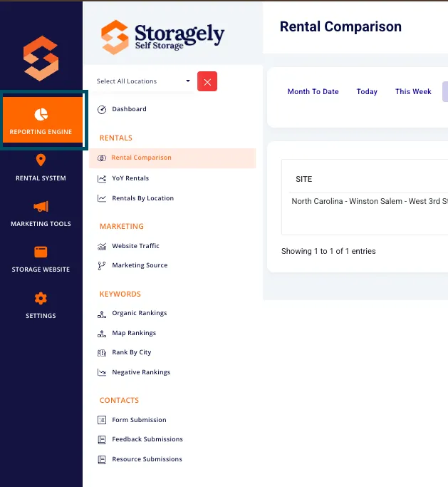
Task: Go to Resource Submissions
Action: [147, 459]
